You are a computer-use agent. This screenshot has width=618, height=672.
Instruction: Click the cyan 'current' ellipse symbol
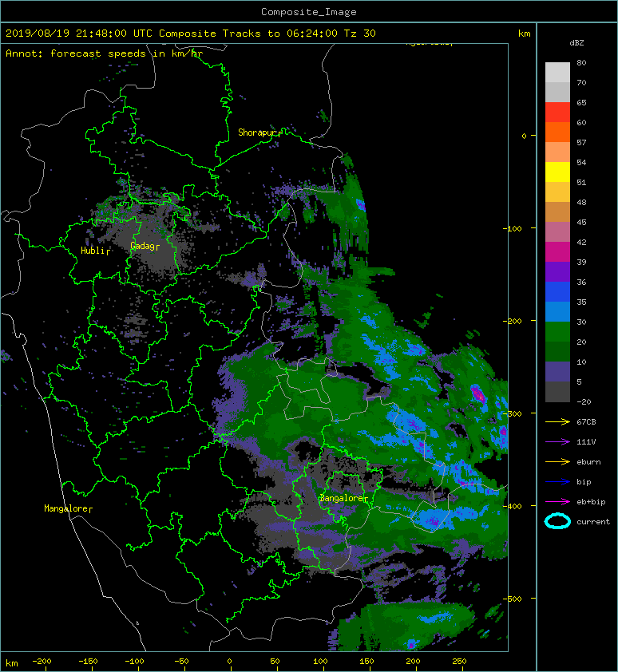[x=557, y=521]
